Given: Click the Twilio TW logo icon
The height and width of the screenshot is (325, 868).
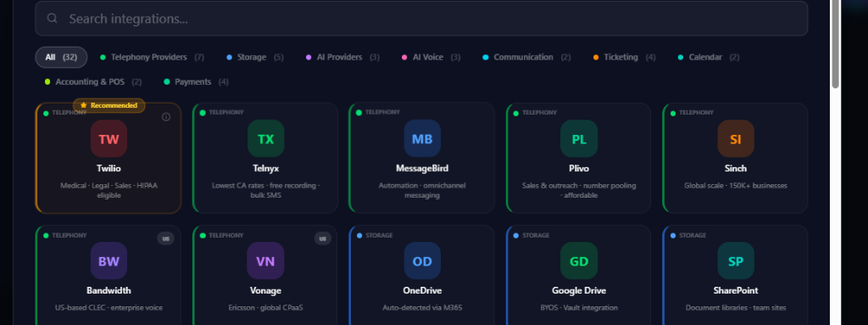Looking at the screenshot, I should point(108,138).
